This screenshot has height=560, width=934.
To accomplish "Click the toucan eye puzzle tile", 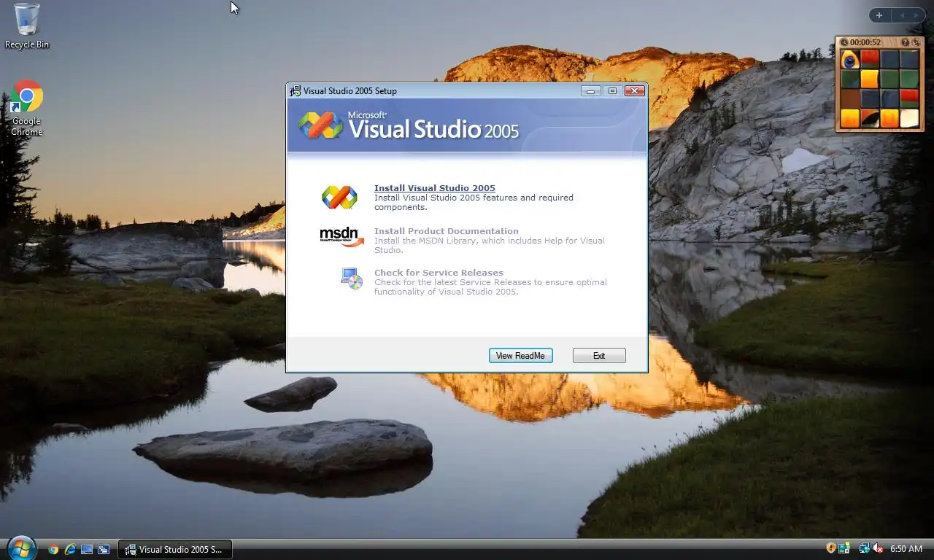I will tap(850, 59).
